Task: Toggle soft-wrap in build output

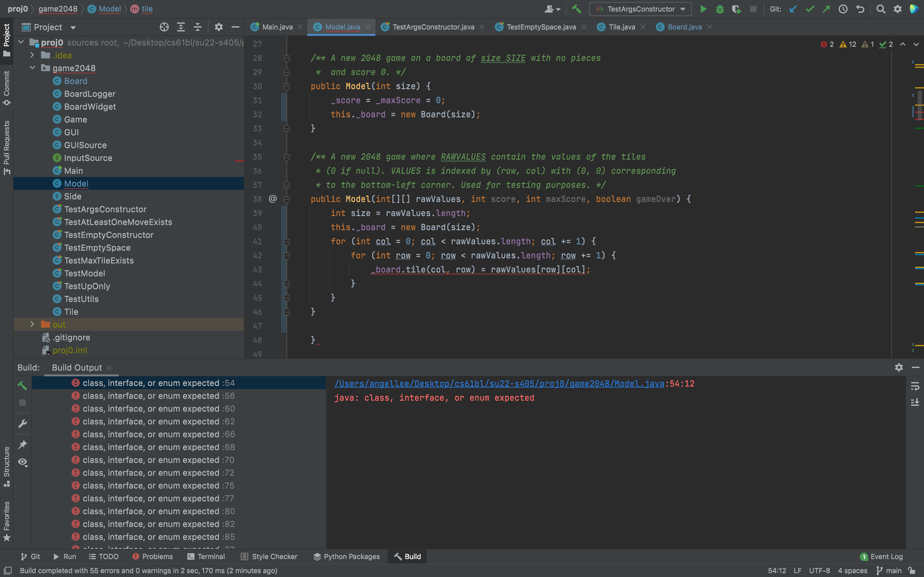Action: coord(915,386)
